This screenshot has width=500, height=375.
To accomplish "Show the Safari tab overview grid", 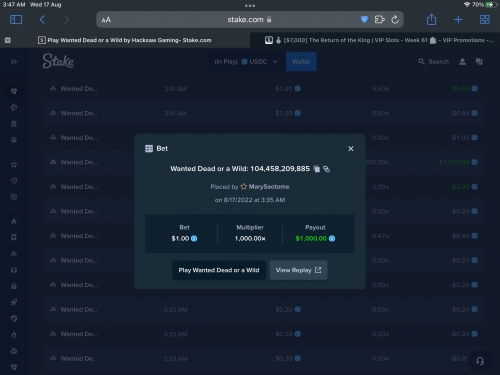I will pos(485,20).
